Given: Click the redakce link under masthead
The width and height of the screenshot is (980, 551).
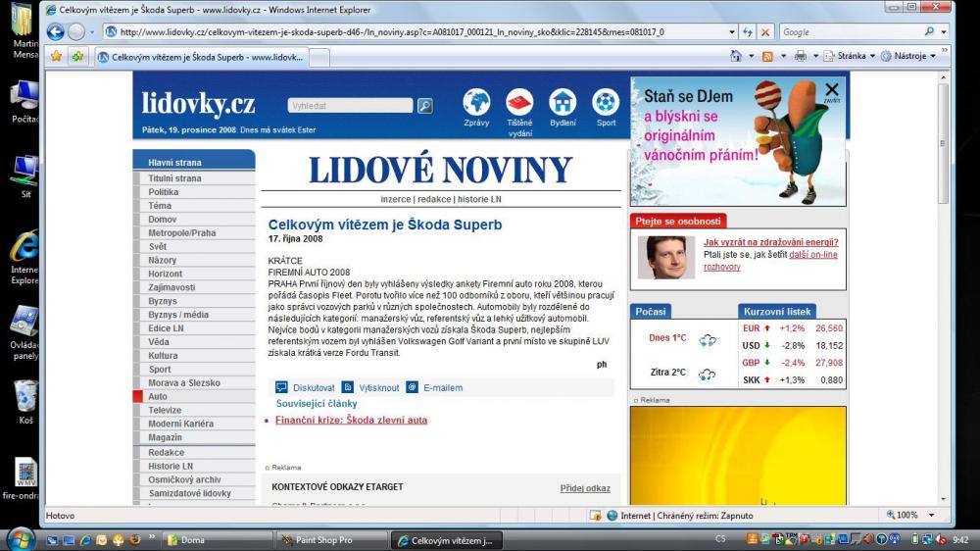Looking at the screenshot, I should click(x=434, y=199).
